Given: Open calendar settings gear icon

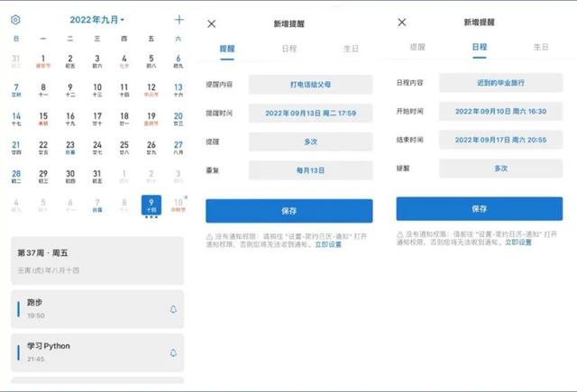Looking at the screenshot, I should (15, 20).
